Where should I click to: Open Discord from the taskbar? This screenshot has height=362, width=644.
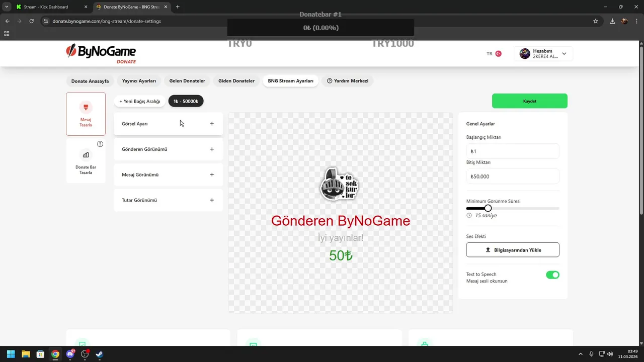tap(70, 354)
